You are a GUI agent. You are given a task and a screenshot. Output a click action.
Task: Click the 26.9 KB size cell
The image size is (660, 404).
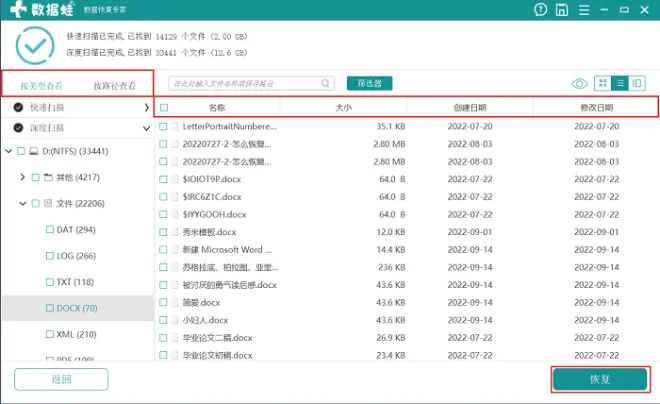pyautogui.click(x=391, y=338)
